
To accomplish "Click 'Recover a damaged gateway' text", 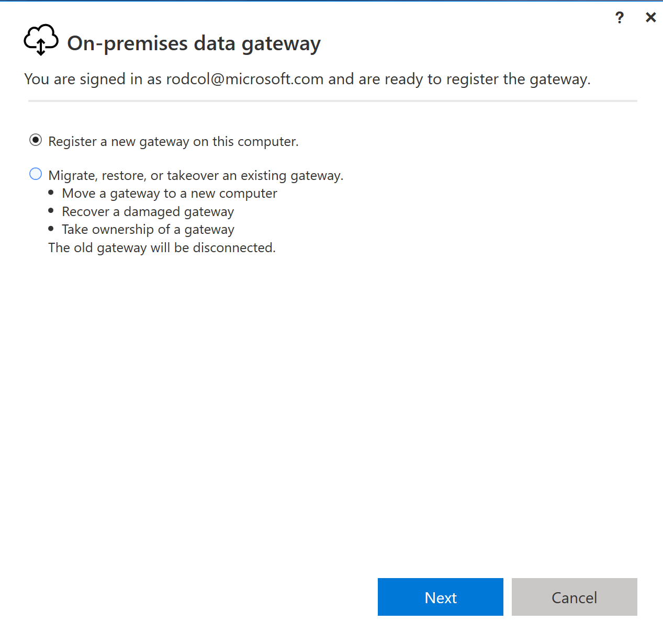I will [148, 212].
